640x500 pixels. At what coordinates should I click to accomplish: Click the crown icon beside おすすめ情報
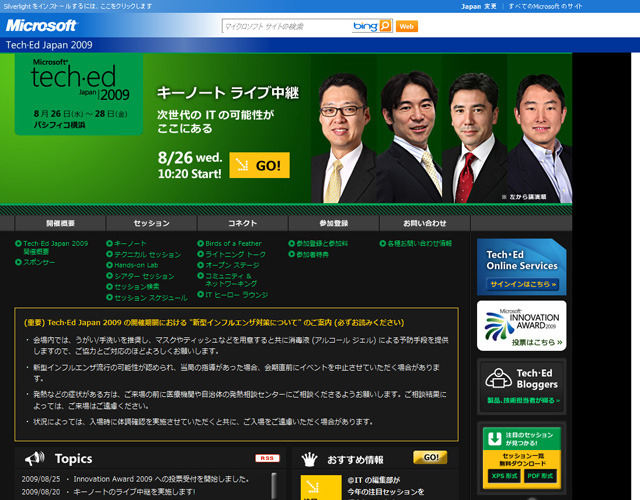(x=309, y=459)
